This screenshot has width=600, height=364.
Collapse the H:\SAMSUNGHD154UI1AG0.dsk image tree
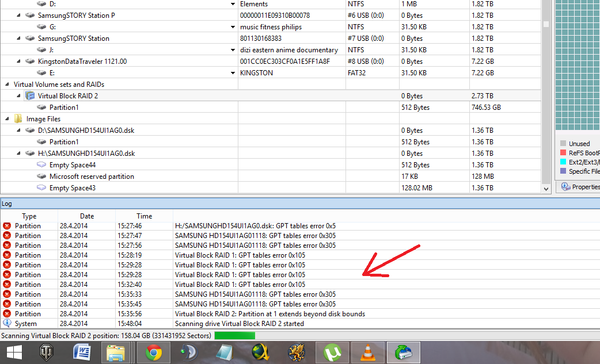click(x=18, y=153)
